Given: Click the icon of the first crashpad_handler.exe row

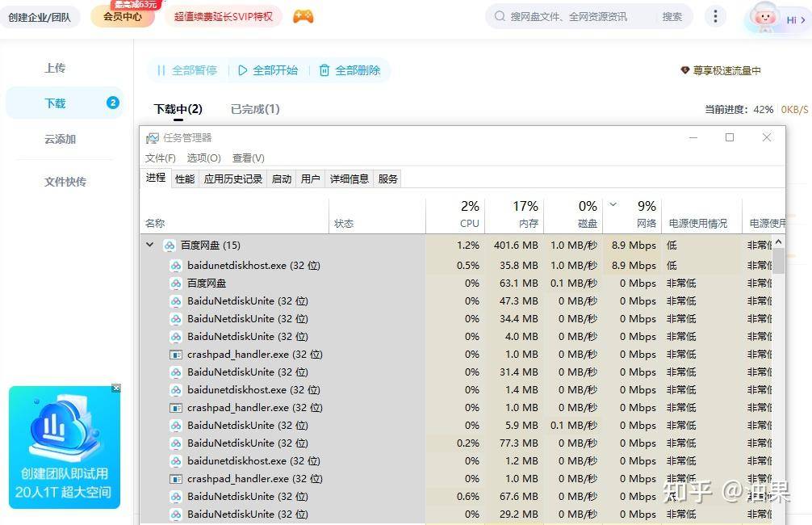Looking at the screenshot, I should 176,355.
